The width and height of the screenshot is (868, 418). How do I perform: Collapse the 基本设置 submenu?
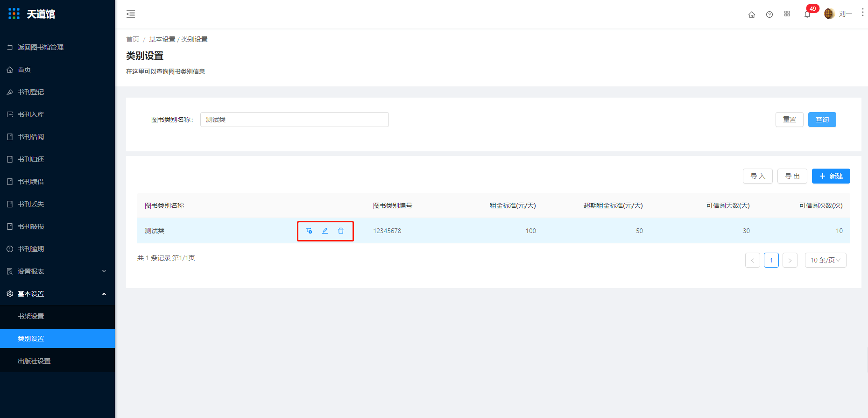click(57, 294)
